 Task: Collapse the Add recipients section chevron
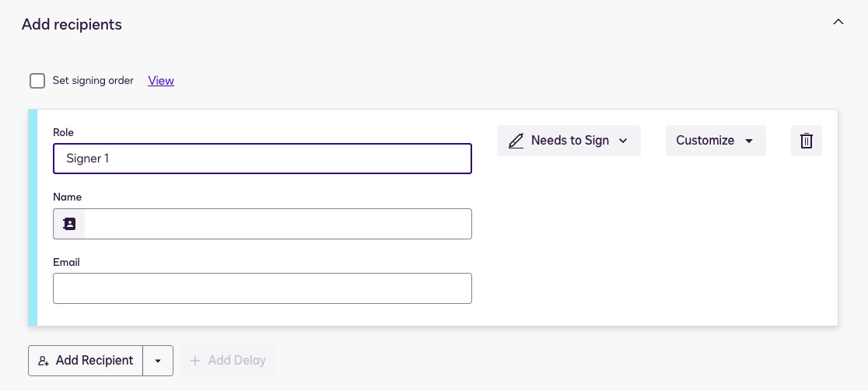(x=838, y=23)
